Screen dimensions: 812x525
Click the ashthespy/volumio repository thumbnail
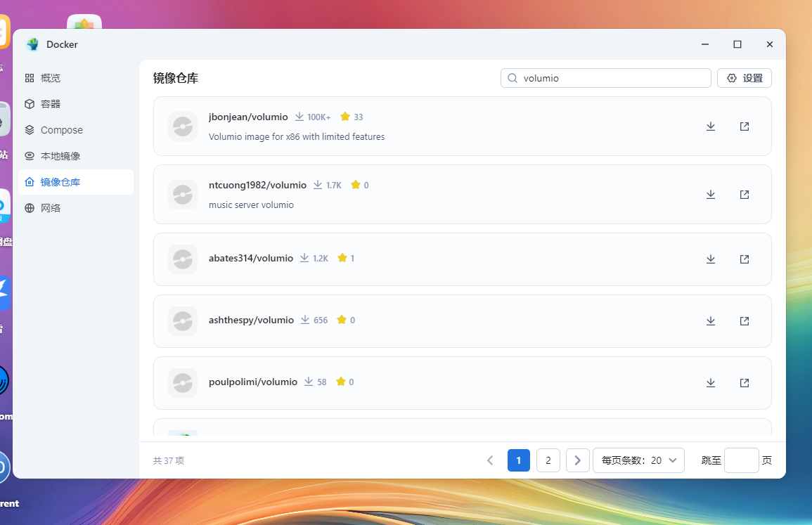[182, 321]
